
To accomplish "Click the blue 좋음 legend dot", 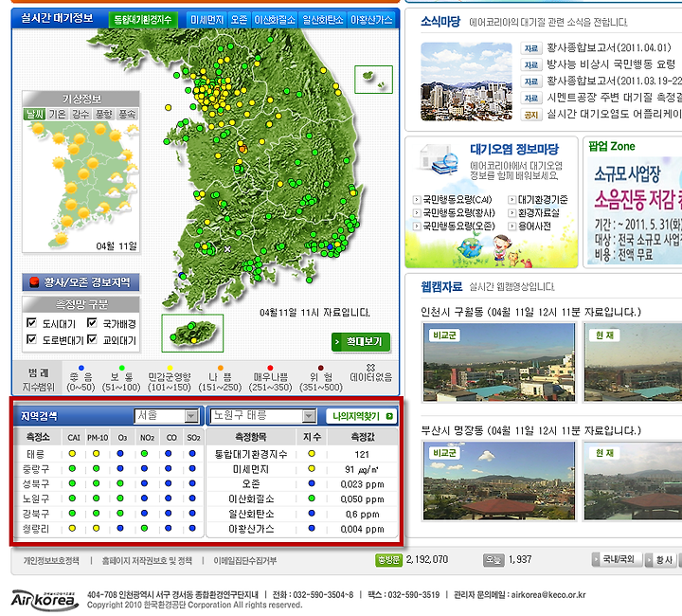I will coord(81,368).
